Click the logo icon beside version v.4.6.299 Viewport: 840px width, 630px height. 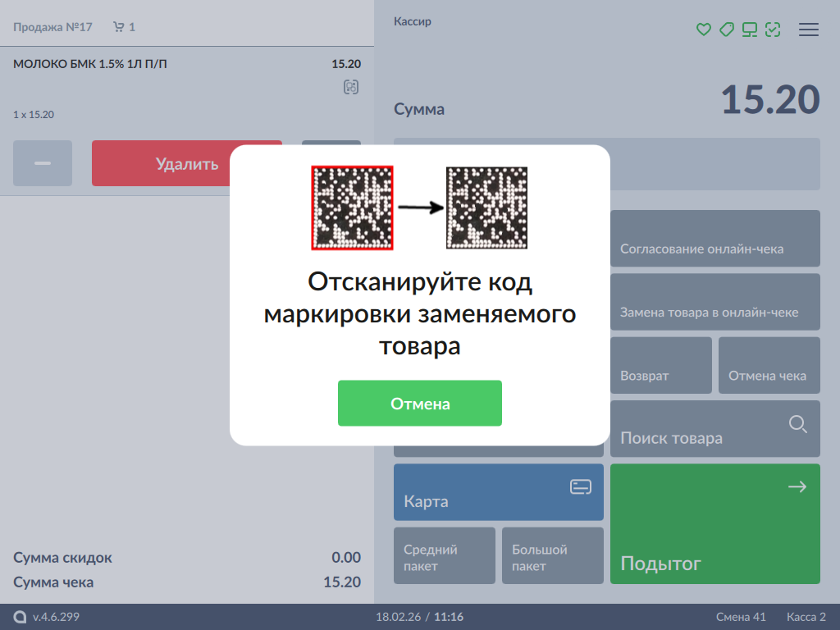(20, 617)
